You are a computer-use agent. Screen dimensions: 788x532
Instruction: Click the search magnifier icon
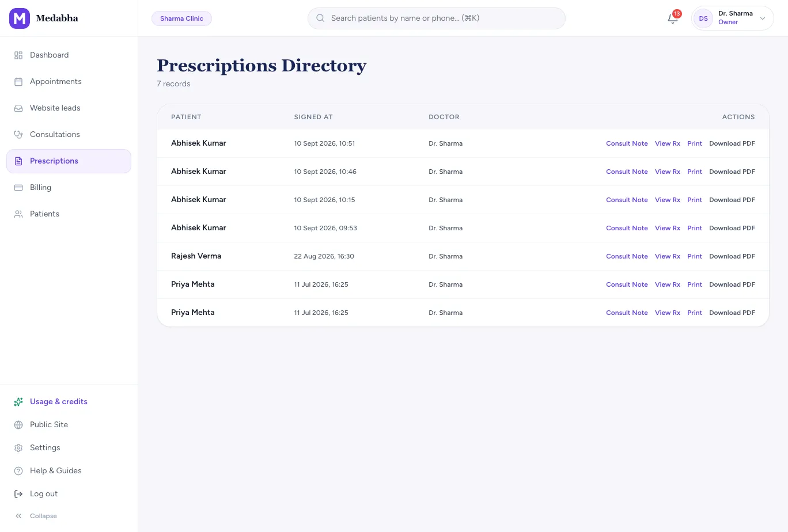[320, 18]
